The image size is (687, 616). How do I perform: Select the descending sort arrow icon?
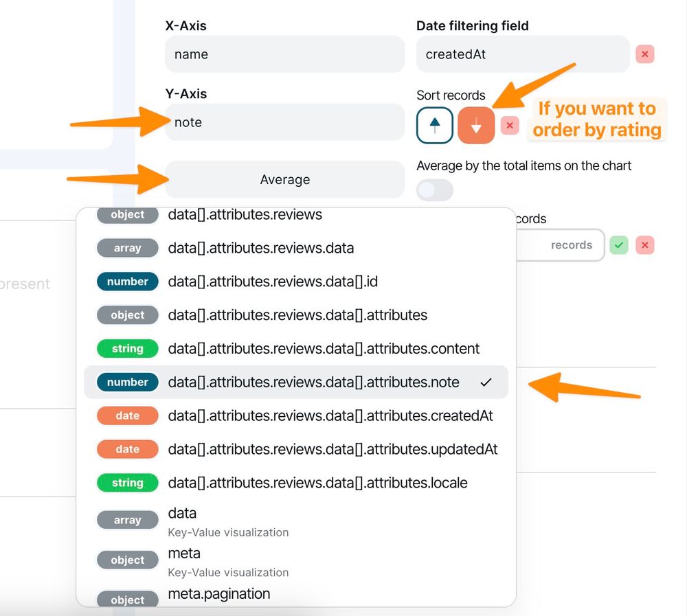(475, 125)
